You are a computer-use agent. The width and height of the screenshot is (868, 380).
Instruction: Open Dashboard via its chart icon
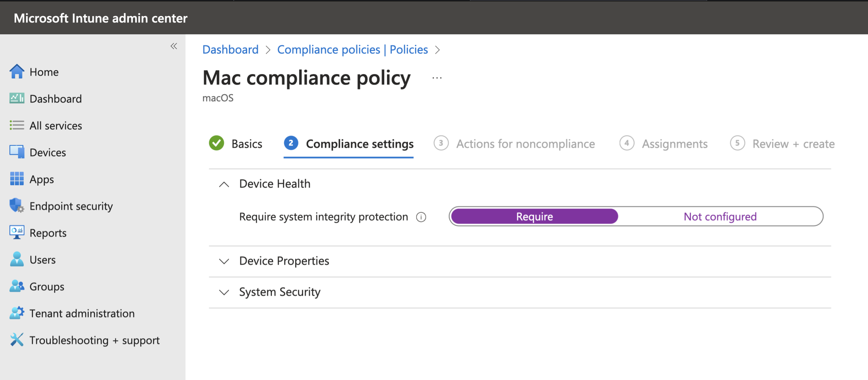[17, 99]
